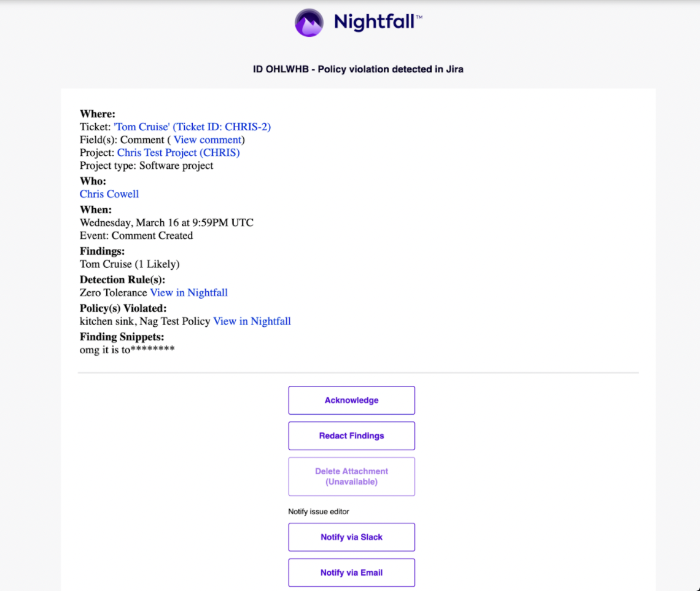Image resolution: width=700 pixels, height=591 pixels.
Task: Open View in Nightfall beside Nag Test Policy
Action: (252, 321)
